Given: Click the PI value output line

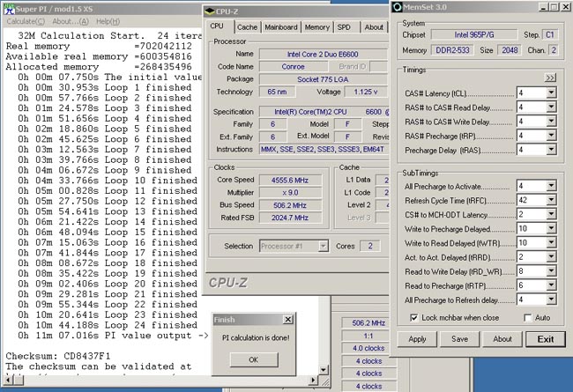Looking at the screenshot, I should [x=114, y=336].
